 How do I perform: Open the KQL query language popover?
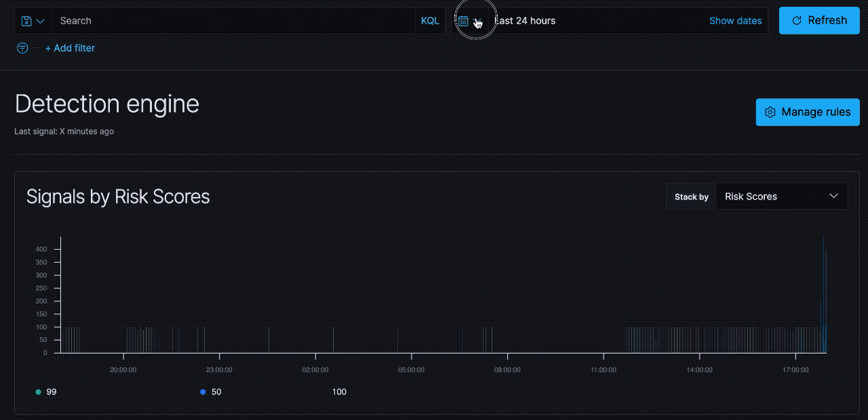(x=430, y=20)
